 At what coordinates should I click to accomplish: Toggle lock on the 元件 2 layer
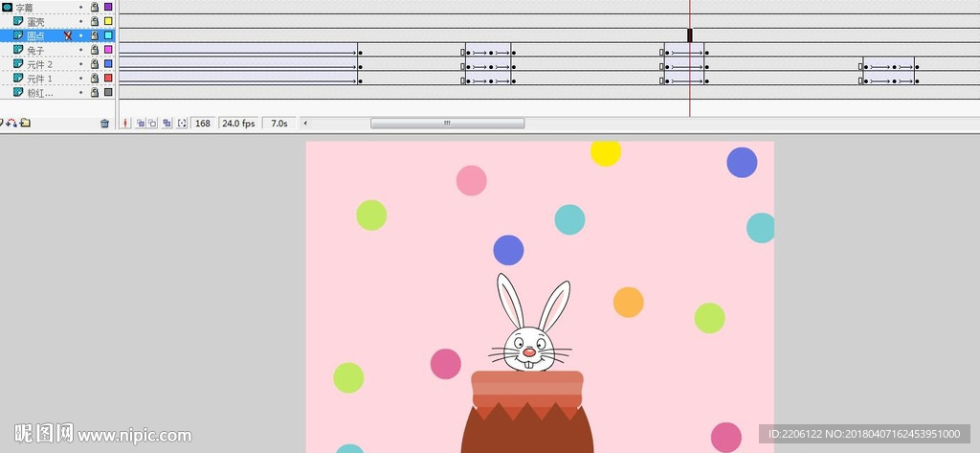95,64
